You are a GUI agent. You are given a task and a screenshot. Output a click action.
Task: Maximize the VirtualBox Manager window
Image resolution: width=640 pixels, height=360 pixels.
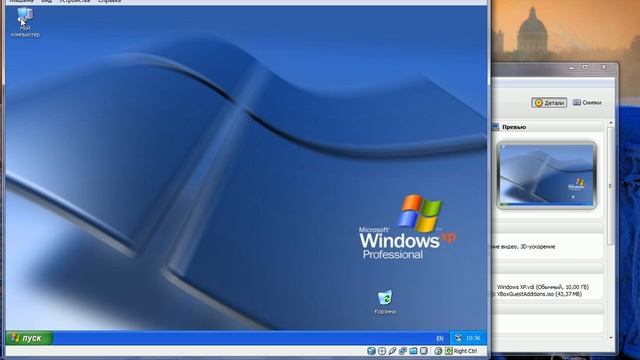click(585, 67)
